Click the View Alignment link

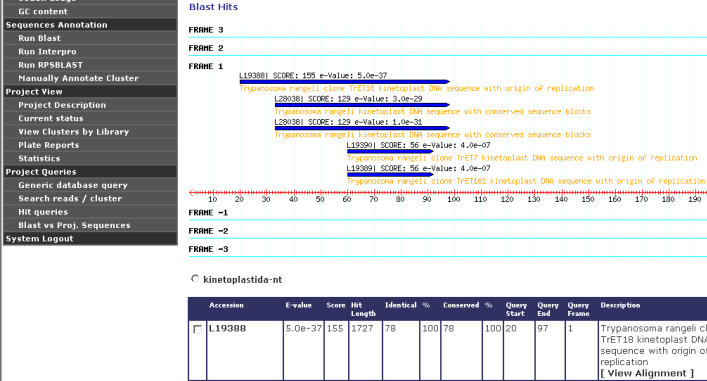(647, 373)
